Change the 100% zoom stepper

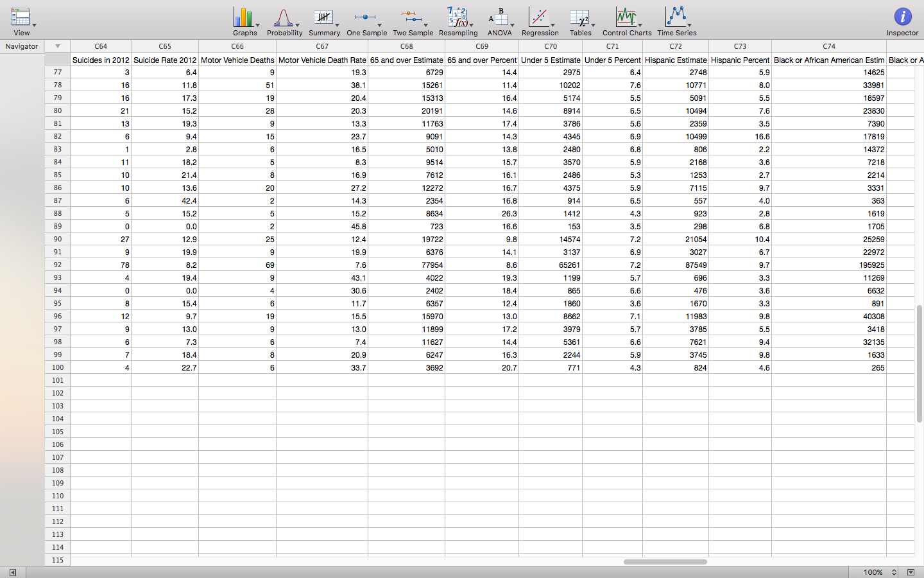click(x=894, y=572)
